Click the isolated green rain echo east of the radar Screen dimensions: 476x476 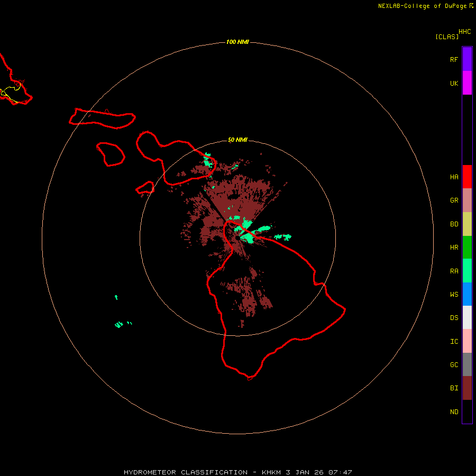283,237
